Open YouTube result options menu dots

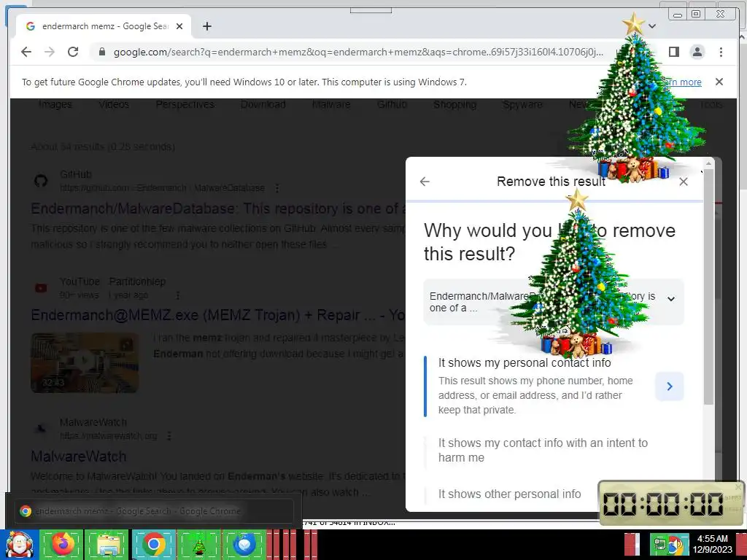[x=178, y=295]
